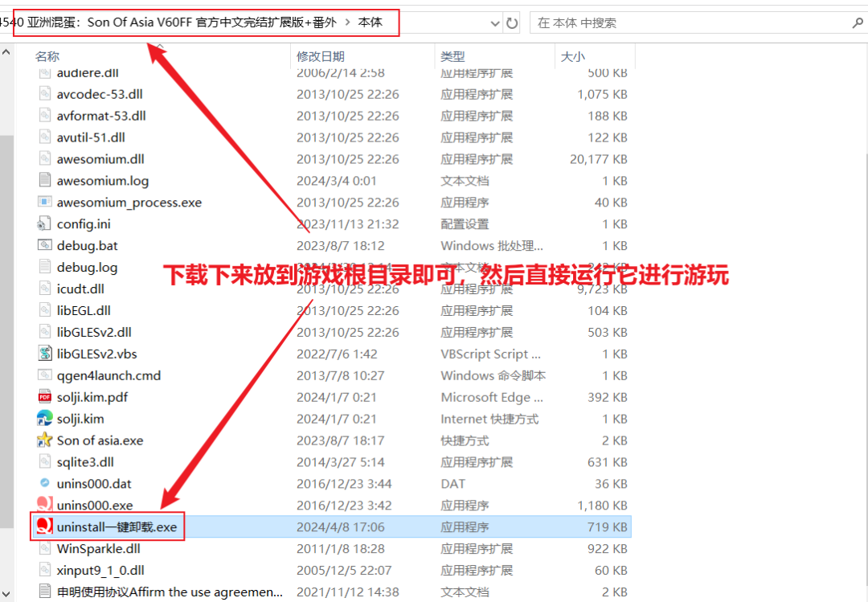Image resolution: width=868 pixels, height=602 pixels.
Task: Click the type cell Microsoft Edge ...
Action: pos(492,397)
